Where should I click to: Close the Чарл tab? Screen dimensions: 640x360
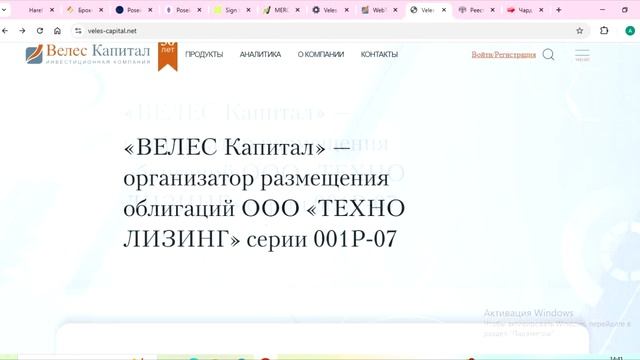click(x=541, y=10)
